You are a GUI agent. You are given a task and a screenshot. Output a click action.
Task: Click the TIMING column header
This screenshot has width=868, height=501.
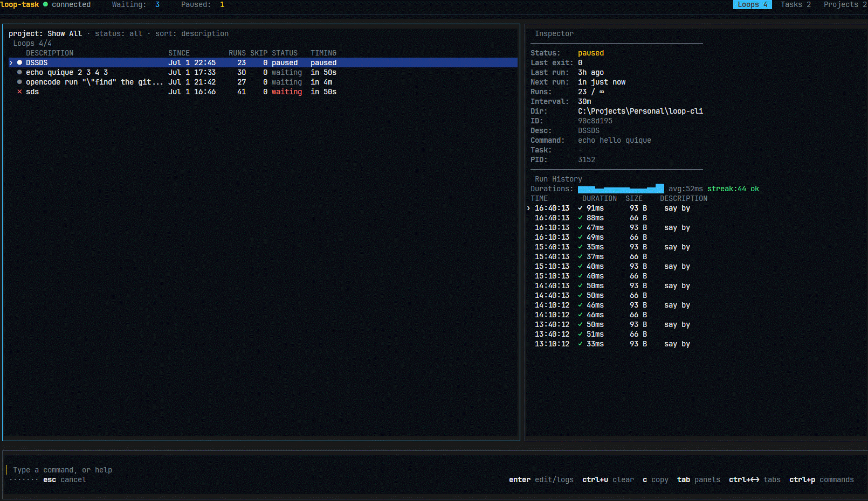tap(323, 53)
